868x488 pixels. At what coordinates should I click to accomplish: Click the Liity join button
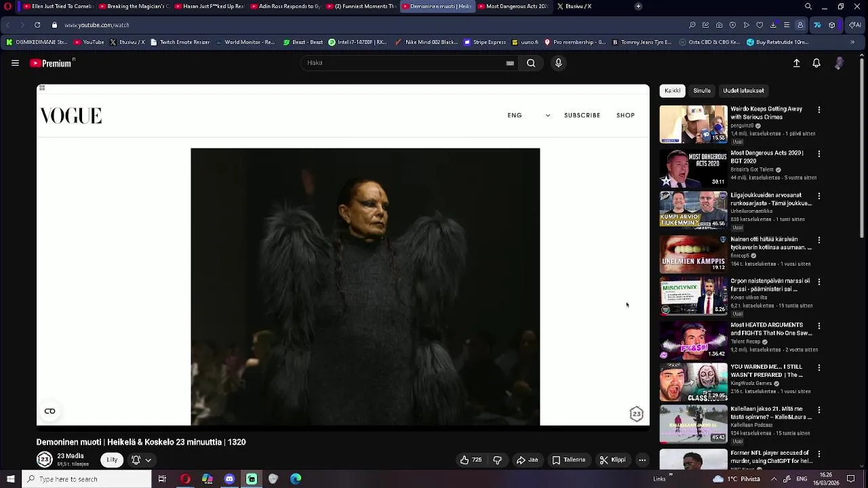(112, 460)
